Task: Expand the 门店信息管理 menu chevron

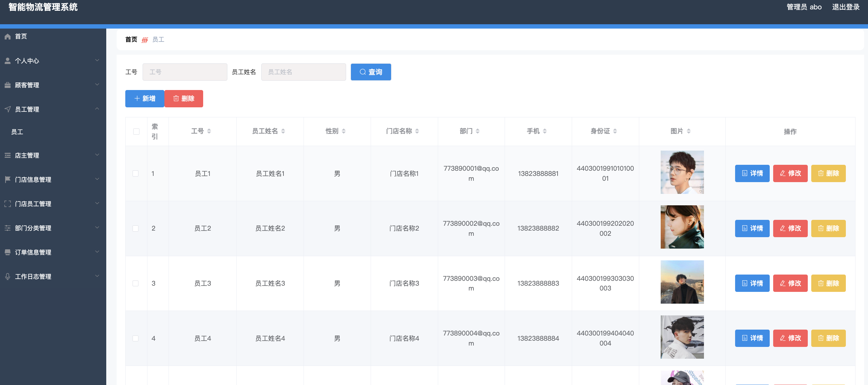Action: coord(97,179)
